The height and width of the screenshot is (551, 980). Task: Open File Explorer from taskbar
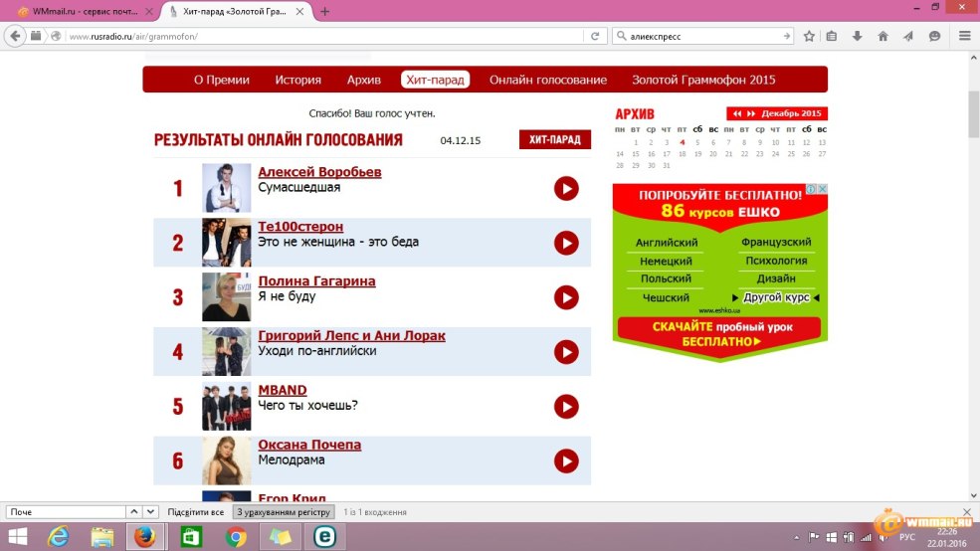click(101, 537)
